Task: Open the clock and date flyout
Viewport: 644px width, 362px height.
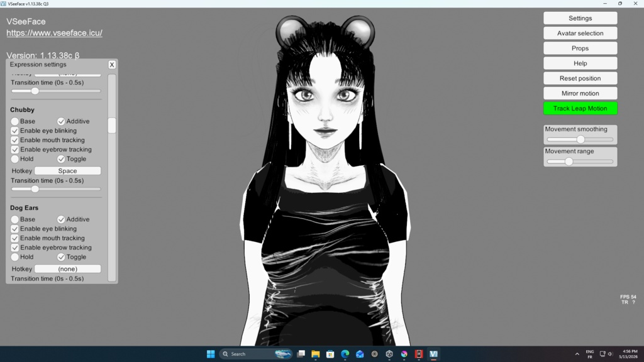Action: 628,354
